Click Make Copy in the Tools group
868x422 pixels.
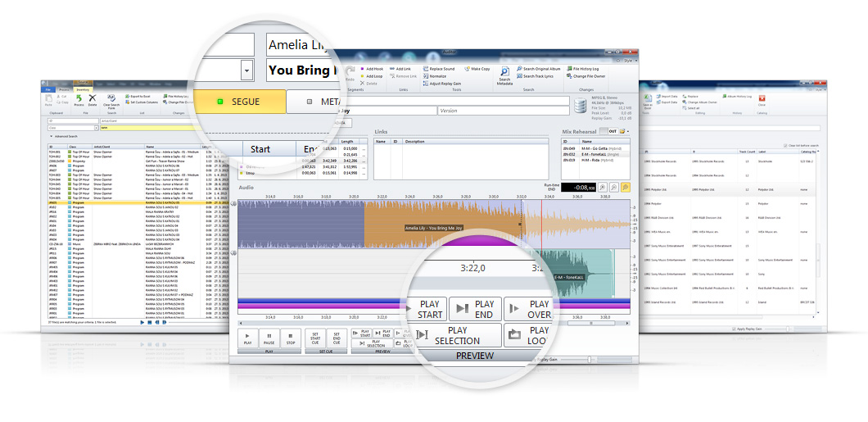click(x=477, y=69)
